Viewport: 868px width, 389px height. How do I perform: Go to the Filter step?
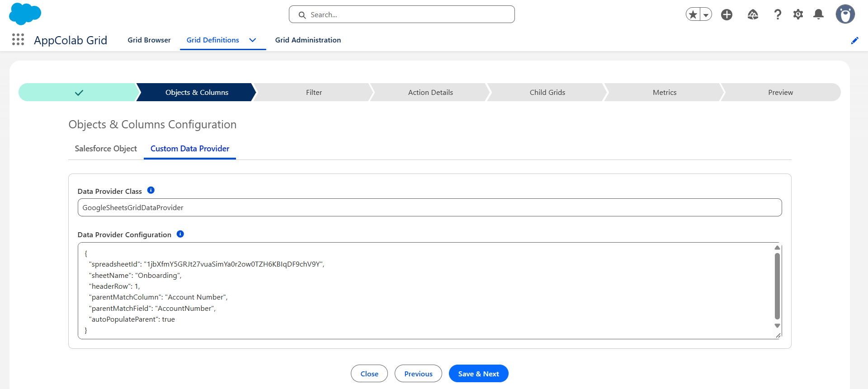click(314, 92)
